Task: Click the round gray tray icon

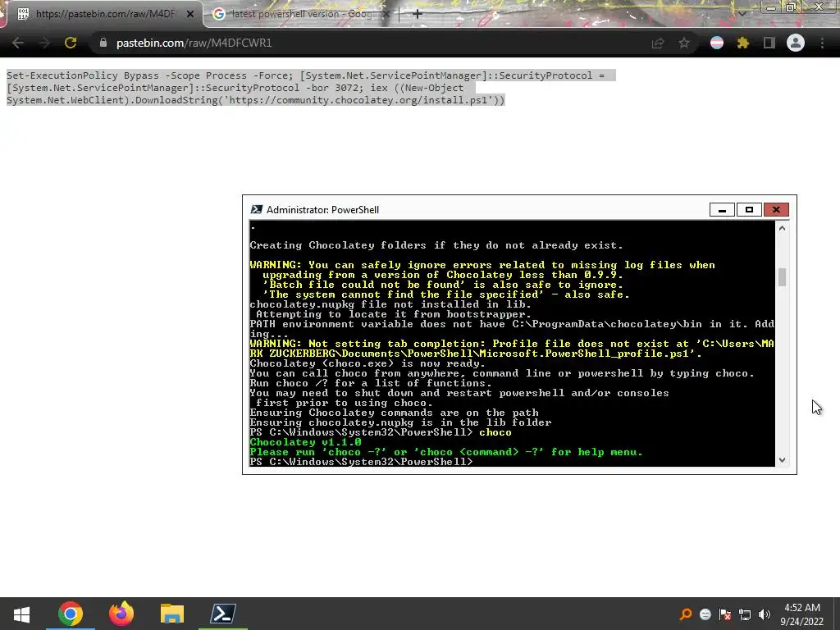Action: click(x=705, y=614)
